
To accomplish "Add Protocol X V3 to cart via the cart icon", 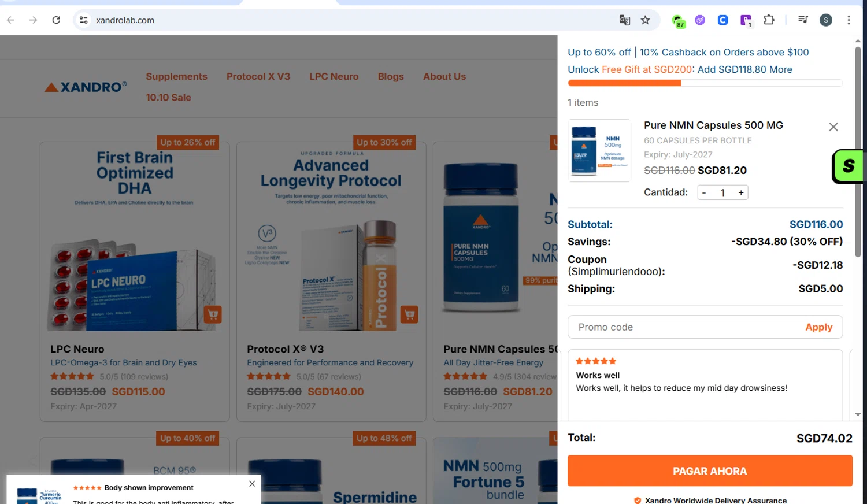I will (409, 314).
